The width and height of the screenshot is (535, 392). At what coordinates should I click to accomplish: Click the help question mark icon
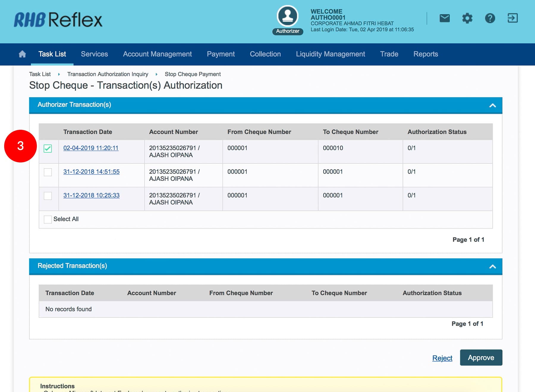tap(490, 18)
